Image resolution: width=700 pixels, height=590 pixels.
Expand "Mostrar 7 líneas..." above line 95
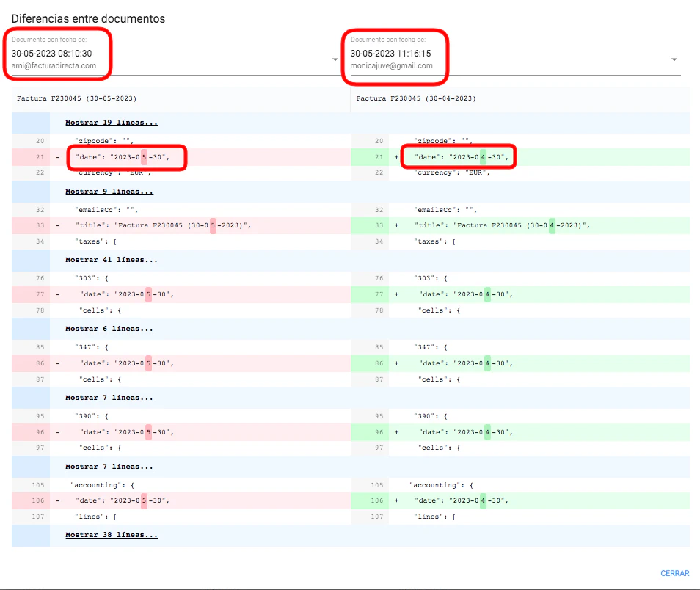tap(109, 398)
